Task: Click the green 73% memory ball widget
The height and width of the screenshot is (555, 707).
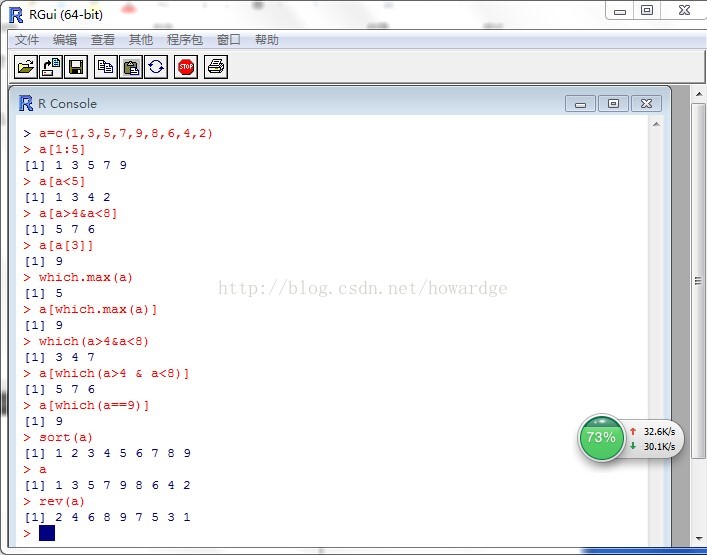Action: (x=601, y=437)
